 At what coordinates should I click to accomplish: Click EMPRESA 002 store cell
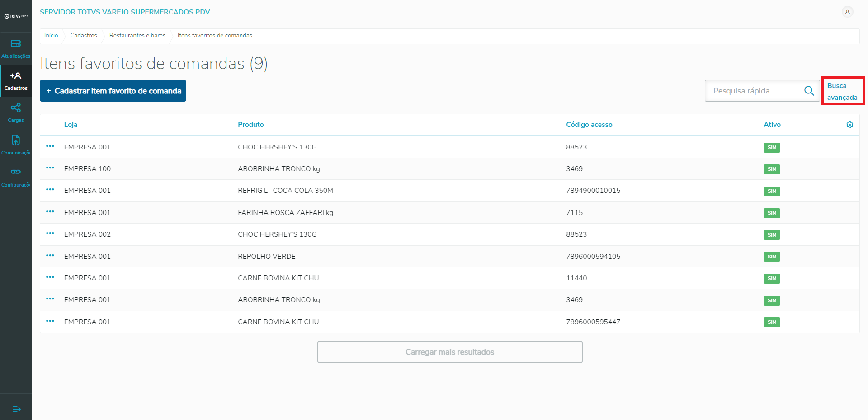tap(87, 234)
